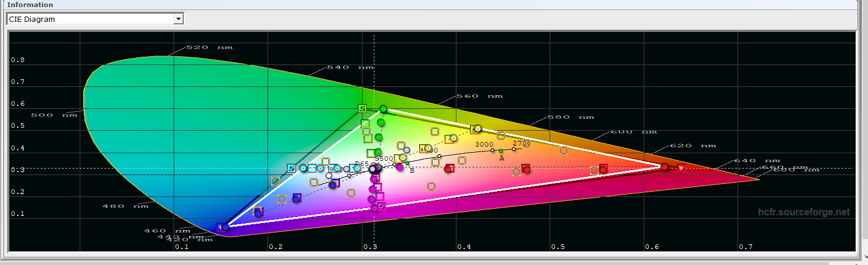Click the 0.6 y-axis value
The width and height of the screenshot is (868, 265).
point(18,104)
